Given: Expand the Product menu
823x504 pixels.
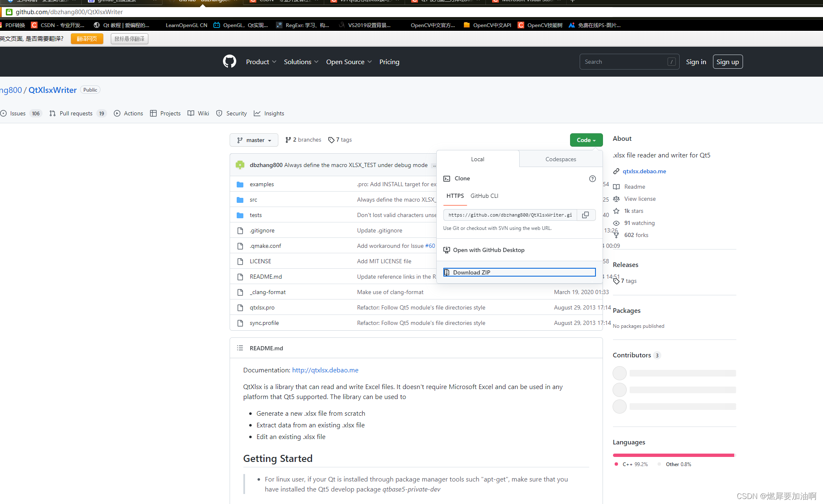Looking at the screenshot, I should pos(261,62).
